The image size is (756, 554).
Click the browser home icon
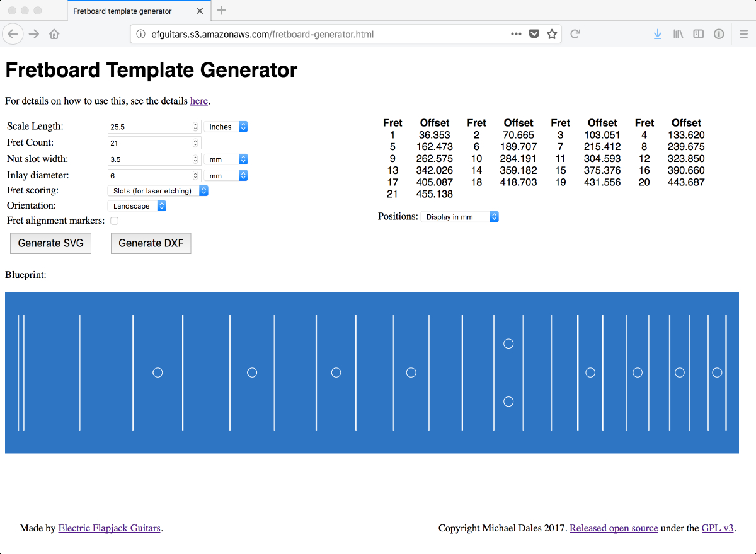54,34
